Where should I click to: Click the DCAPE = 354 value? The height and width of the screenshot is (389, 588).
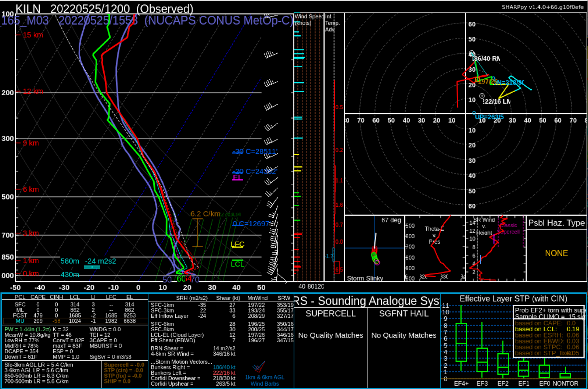point(21,351)
